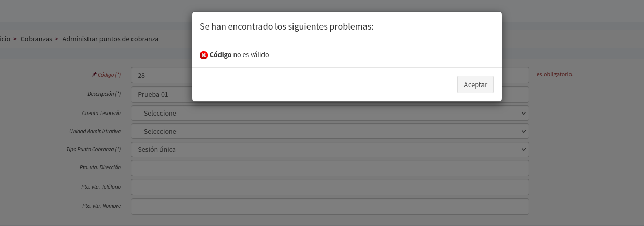The image size is (644, 226).
Task: Click the 'es obligatorio' validation message
Action: click(555, 74)
